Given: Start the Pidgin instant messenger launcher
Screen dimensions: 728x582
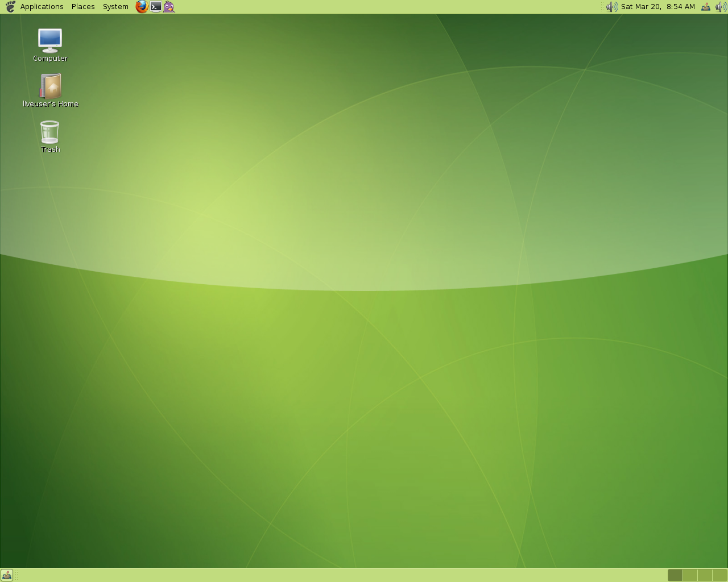Looking at the screenshot, I should click(x=169, y=7).
